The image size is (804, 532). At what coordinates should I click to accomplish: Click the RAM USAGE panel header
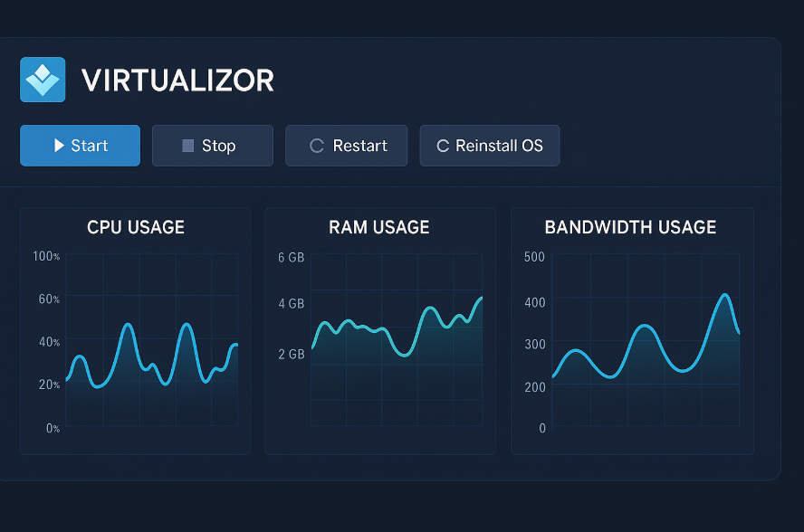click(378, 227)
